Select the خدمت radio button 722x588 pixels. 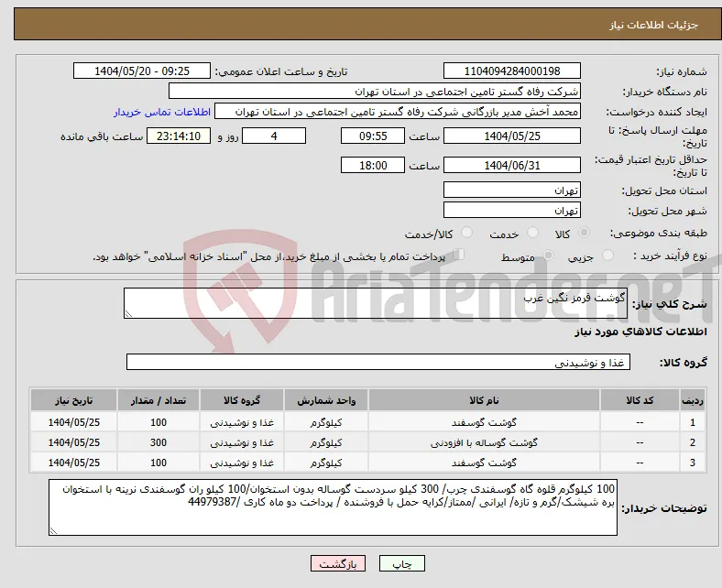tap(532, 233)
